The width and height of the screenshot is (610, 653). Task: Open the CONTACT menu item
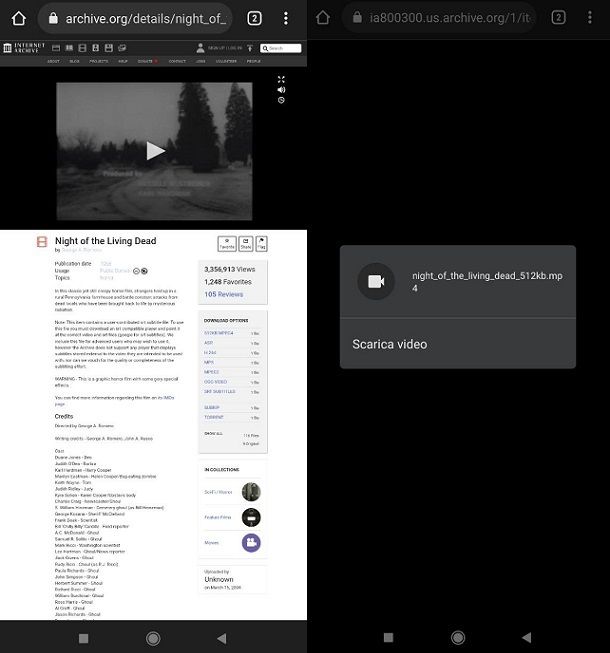[x=177, y=61]
